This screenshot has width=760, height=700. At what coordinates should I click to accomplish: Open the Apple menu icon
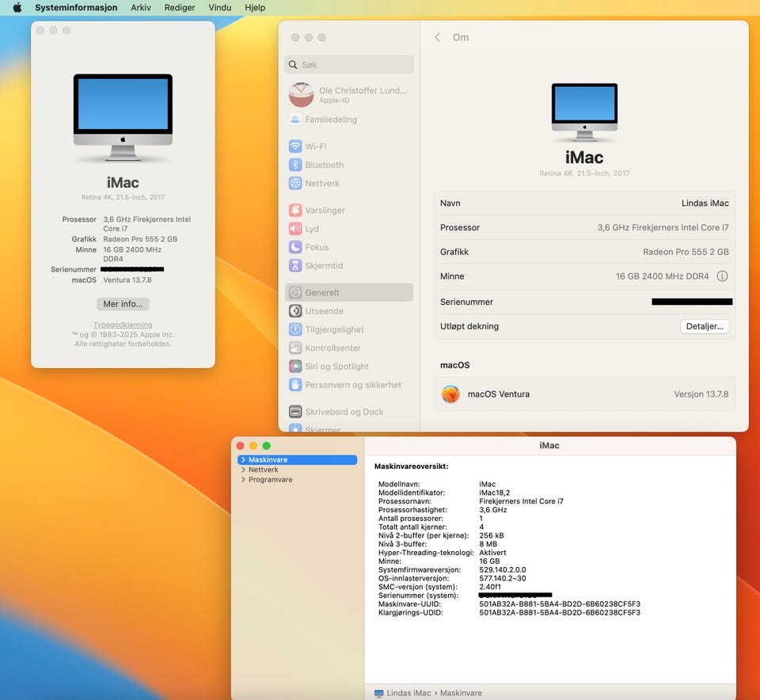tap(17, 7)
